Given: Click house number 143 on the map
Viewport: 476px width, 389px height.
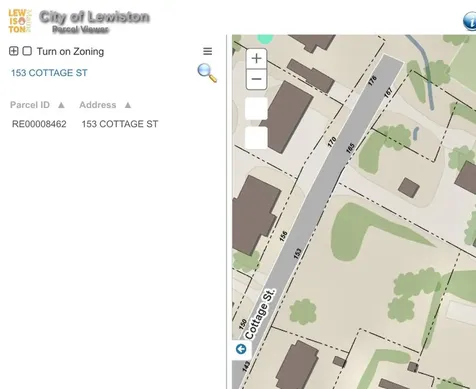Looking at the screenshot, I should point(246,366).
